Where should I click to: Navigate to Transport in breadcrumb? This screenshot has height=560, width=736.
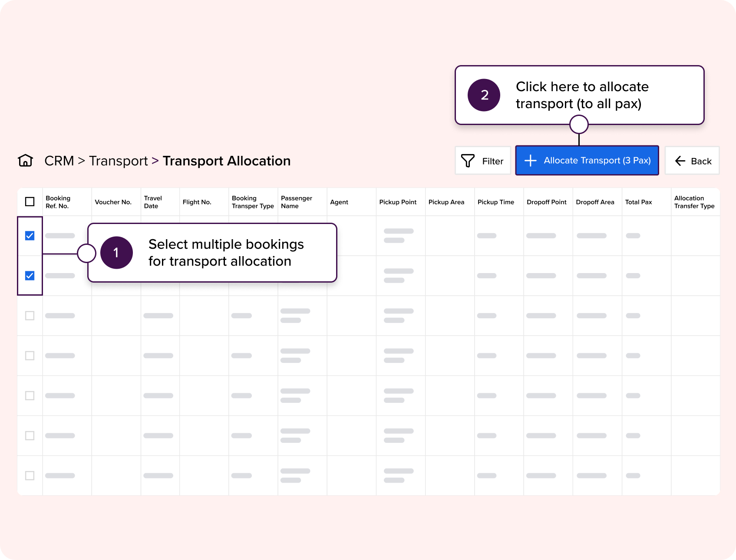tap(119, 161)
